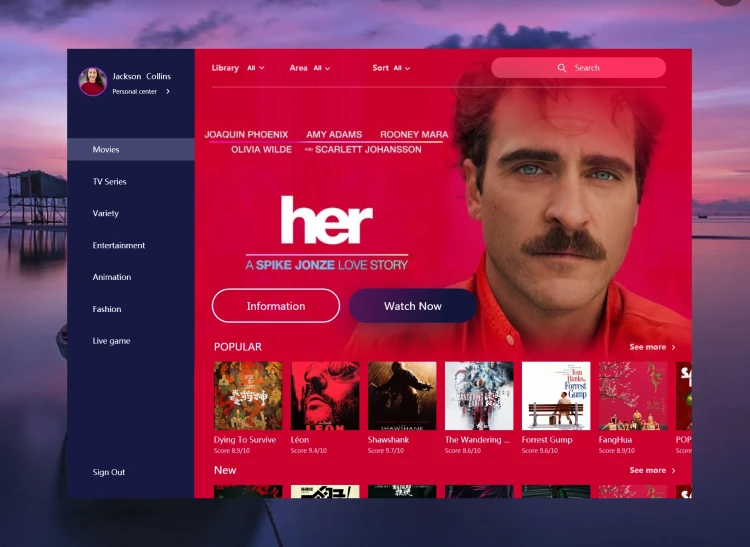The width and height of the screenshot is (750, 547).
Task: Open the Léon movie poster
Action: (x=325, y=396)
